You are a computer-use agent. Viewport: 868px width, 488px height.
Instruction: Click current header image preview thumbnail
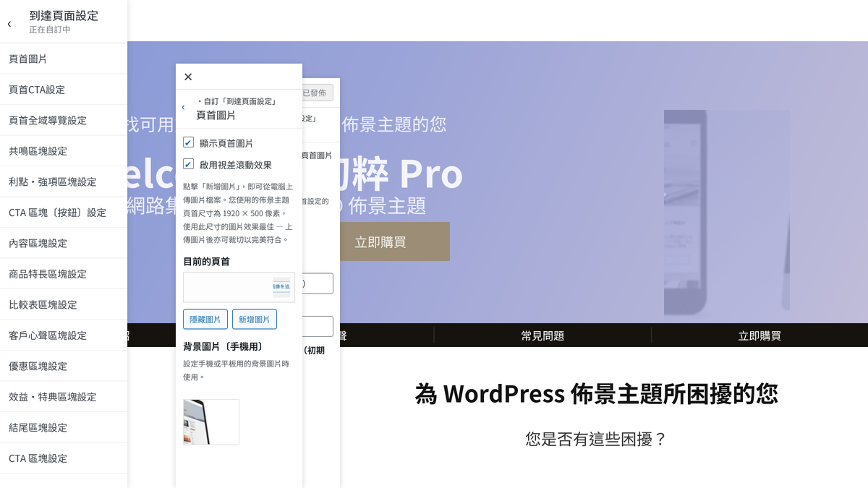tap(239, 287)
